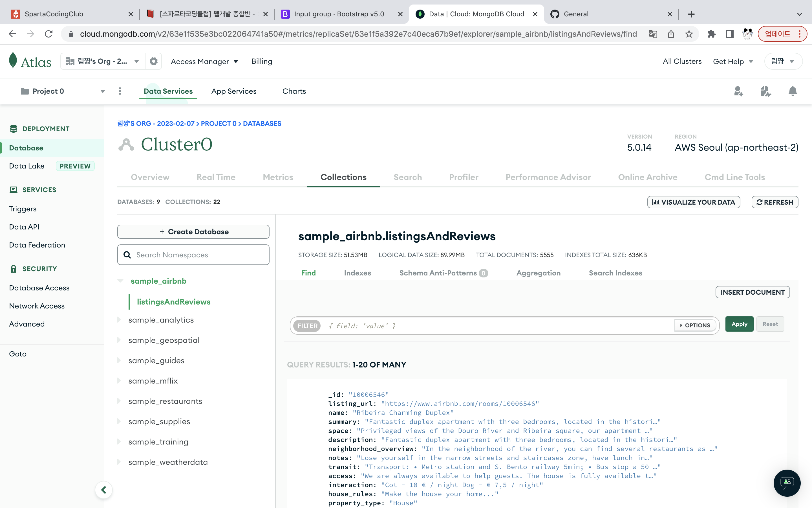The width and height of the screenshot is (812, 508).
Task: Click the Translate page icon
Action: coord(653,34)
